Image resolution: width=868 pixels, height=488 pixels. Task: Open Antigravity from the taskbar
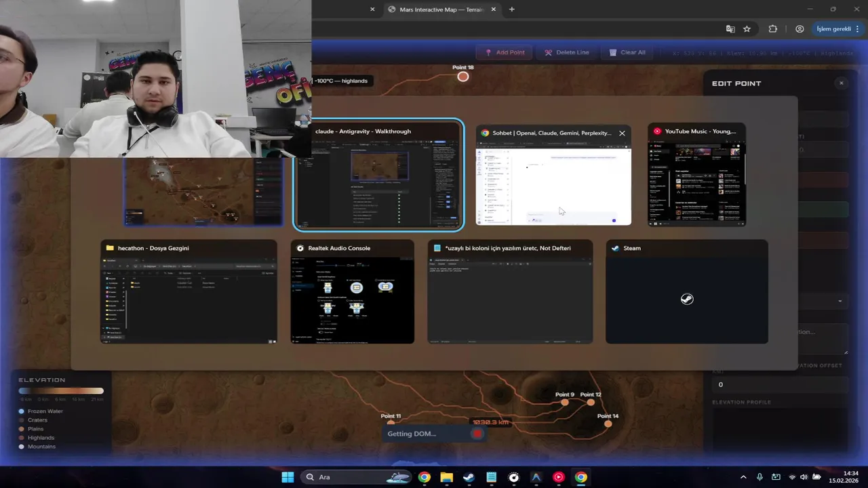click(536, 477)
